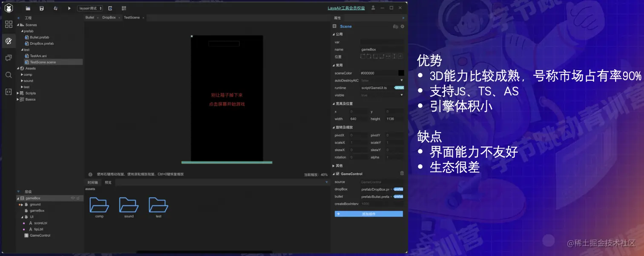Click the compile/refresh icon in top toolbar
Image resolution: width=644 pixels, height=256 pixels.
coord(55,8)
